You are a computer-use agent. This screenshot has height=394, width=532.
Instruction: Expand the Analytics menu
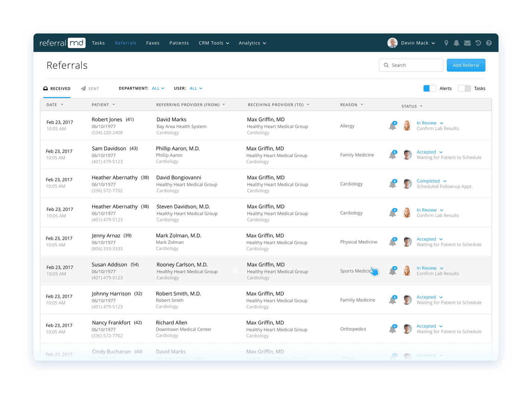[x=252, y=43]
